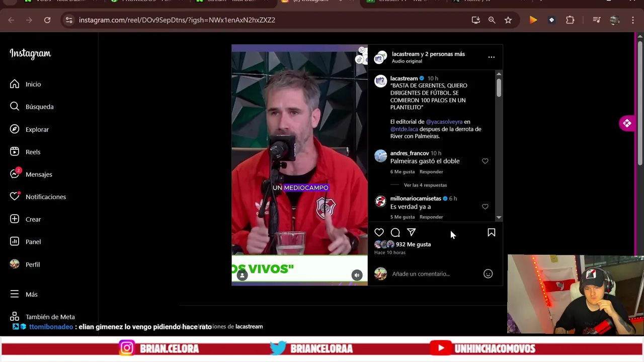Mute or unmute the reel audio
The width and height of the screenshot is (644, 362).
click(x=357, y=275)
